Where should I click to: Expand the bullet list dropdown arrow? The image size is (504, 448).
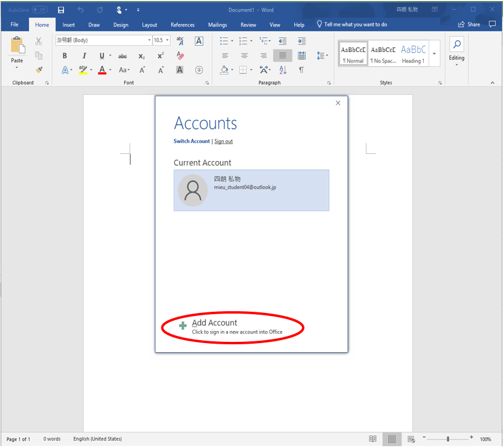coord(232,41)
